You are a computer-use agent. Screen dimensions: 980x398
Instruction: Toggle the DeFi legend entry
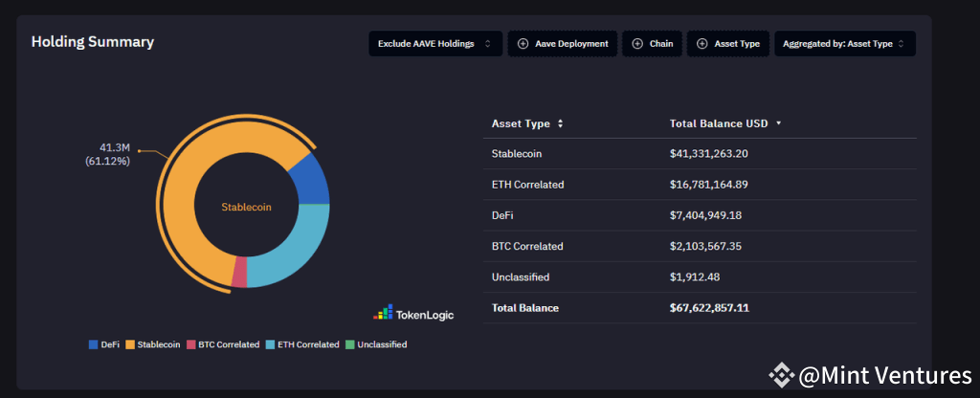pyautogui.click(x=104, y=344)
